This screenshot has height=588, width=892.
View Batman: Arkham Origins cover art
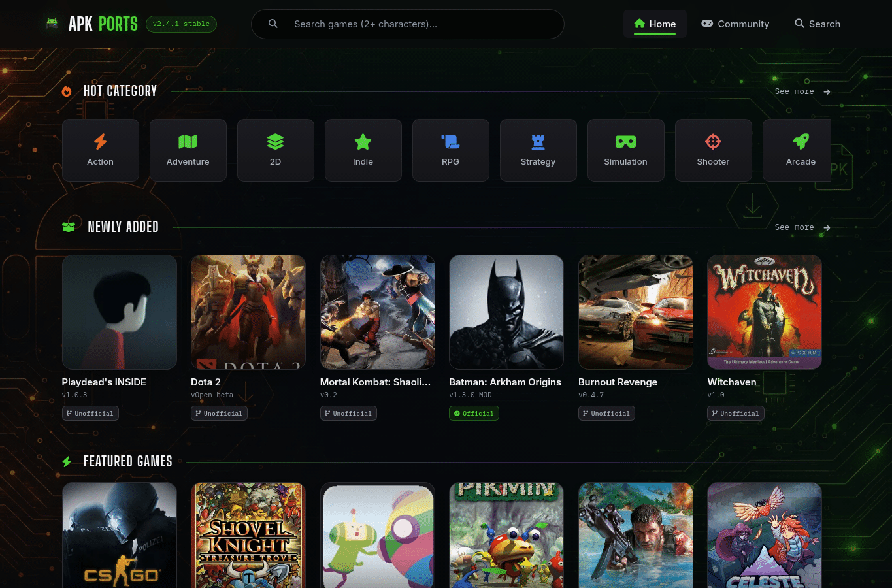pos(506,312)
